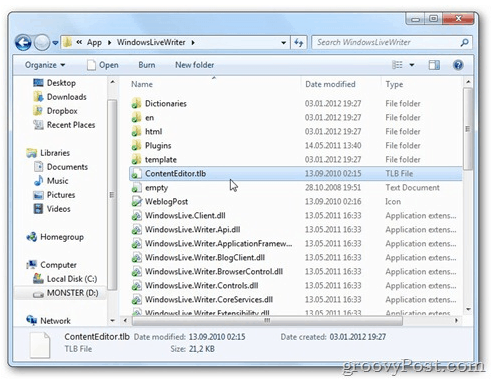Click file list vertical scroll down arrow
This screenshot has width=491, height=379.
[468, 309]
